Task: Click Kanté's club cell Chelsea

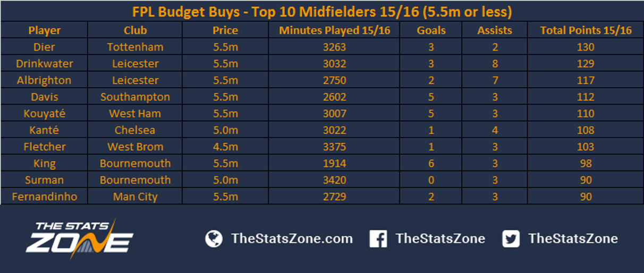Action: pyautogui.click(x=135, y=130)
